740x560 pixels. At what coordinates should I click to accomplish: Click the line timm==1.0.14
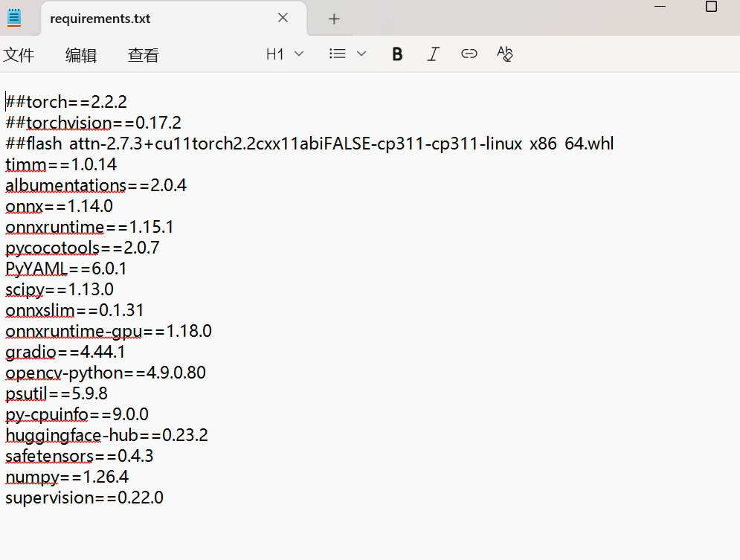point(61,164)
